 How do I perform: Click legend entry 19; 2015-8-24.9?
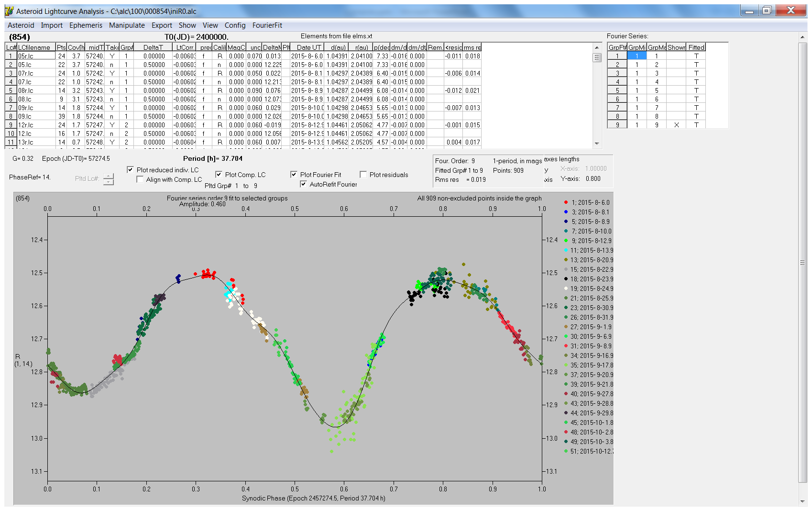tap(588, 289)
